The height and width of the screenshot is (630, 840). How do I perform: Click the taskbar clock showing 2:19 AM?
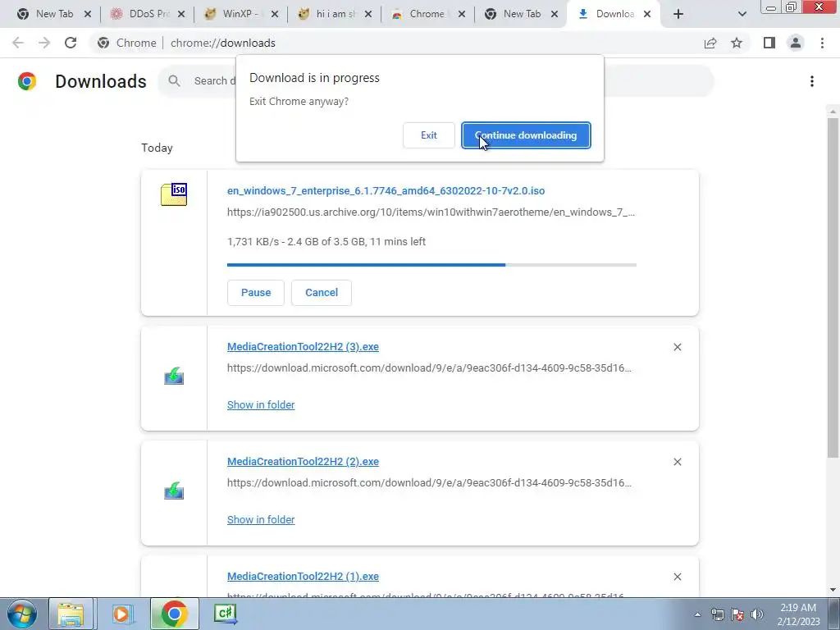pyautogui.click(x=798, y=614)
